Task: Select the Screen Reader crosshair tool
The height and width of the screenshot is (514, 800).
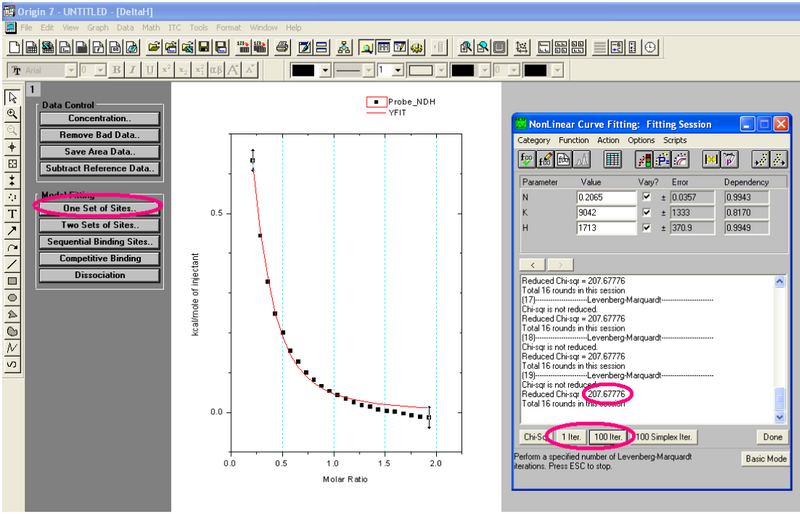Action: [12, 147]
